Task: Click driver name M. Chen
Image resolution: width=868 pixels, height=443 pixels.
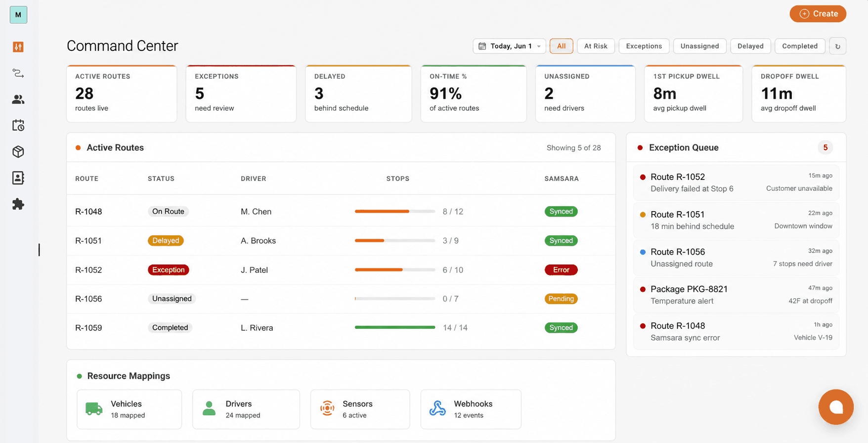Action: pyautogui.click(x=256, y=212)
